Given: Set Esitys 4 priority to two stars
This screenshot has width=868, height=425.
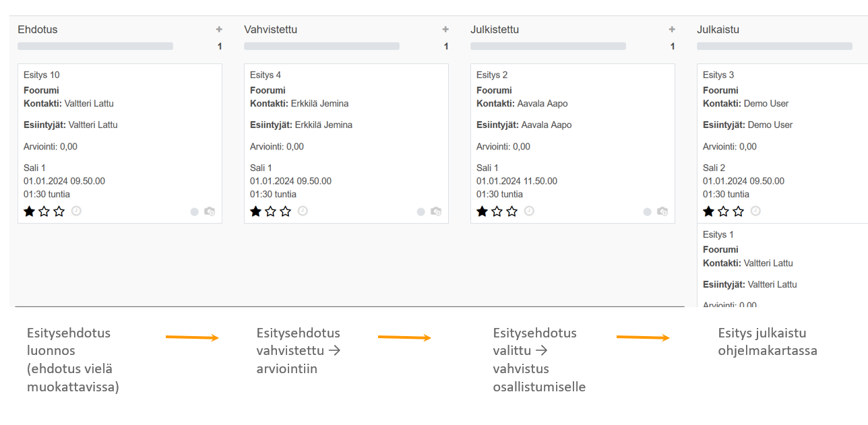Looking at the screenshot, I should point(271,211).
